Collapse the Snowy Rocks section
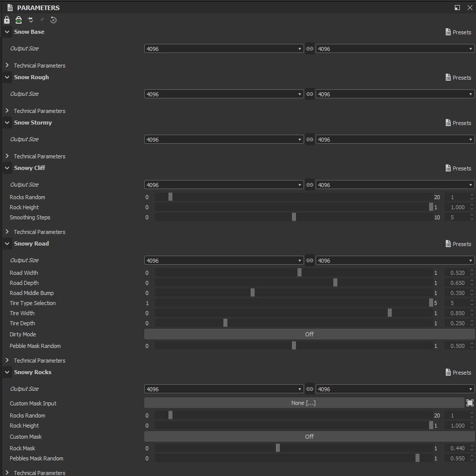476x476 pixels. [7, 372]
